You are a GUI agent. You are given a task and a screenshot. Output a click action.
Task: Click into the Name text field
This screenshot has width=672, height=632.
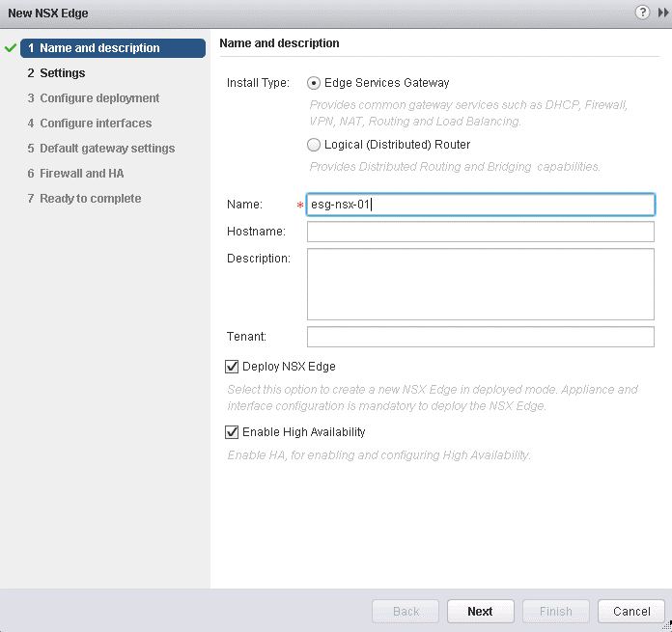(x=480, y=205)
